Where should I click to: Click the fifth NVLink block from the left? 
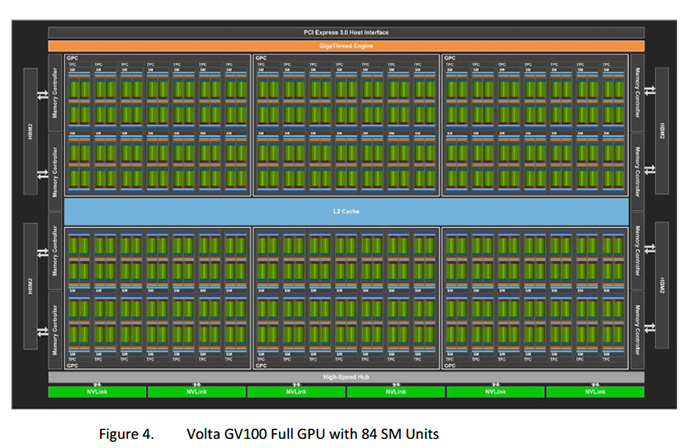[x=495, y=392]
